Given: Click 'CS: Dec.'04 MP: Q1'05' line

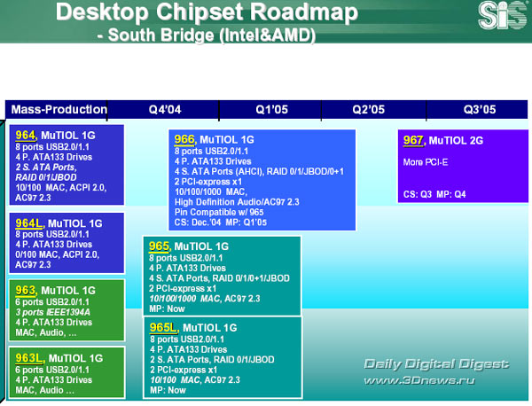Looking at the screenshot, I should click(x=221, y=223).
